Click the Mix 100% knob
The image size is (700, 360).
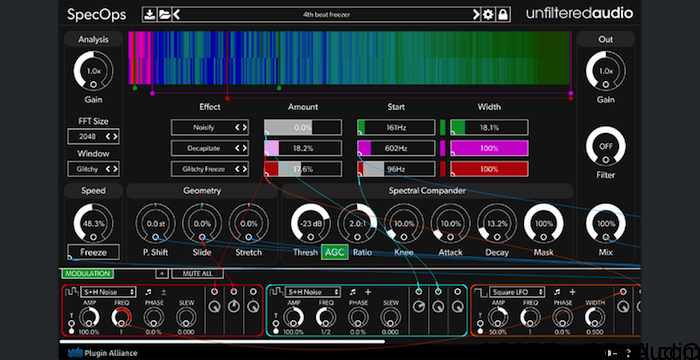tap(606, 223)
